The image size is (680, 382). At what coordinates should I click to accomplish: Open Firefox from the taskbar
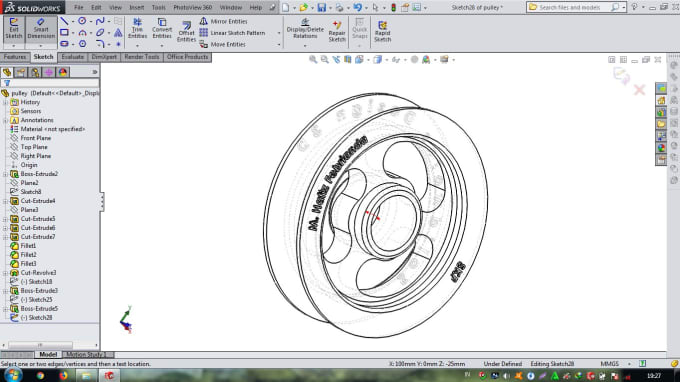63,375
